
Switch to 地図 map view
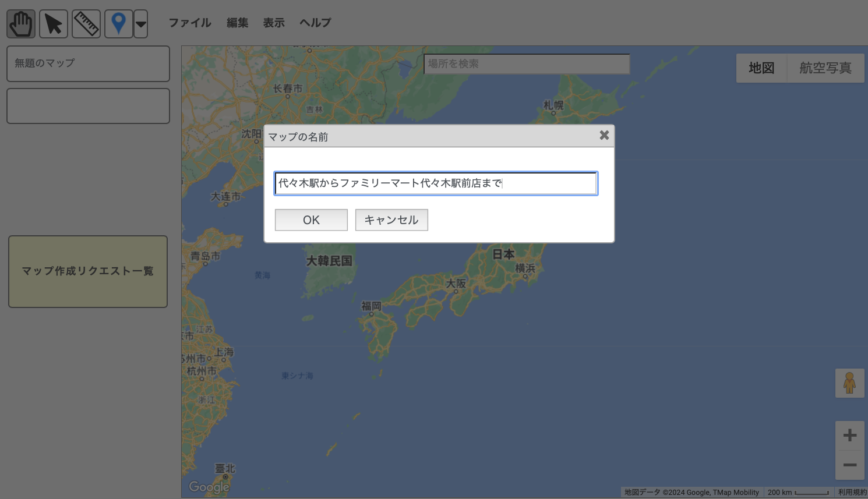coord(761,68)
